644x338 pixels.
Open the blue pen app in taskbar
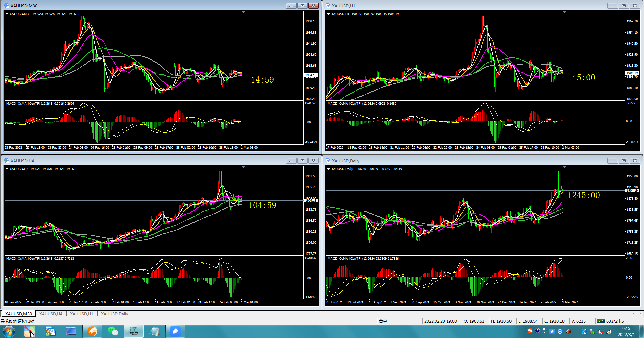click(x=175, y=332)
